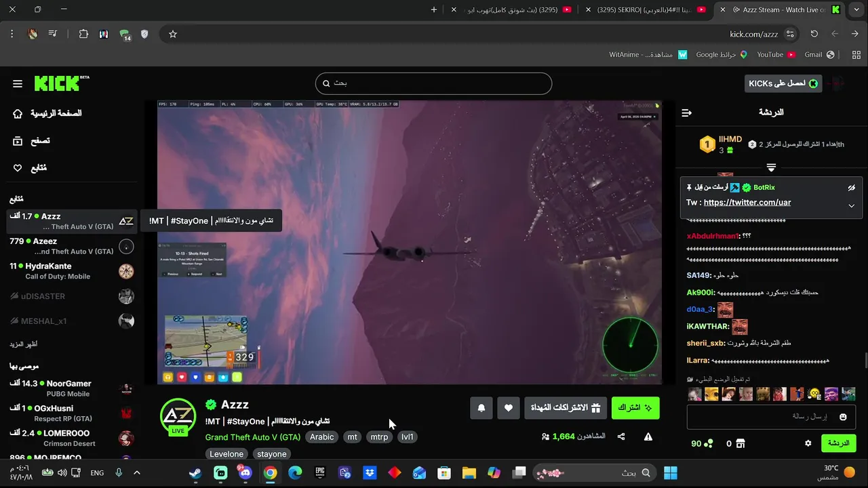Screen dimensions: 868x488
Task: Open Chrome three-dot menu
Action: pyautogui.click(x=12, y=34)
